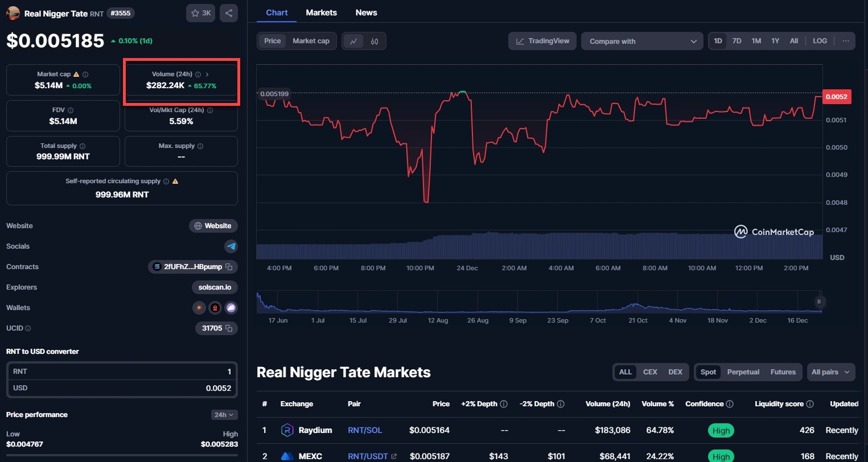Select the Spot markets filter
This screenshot has width=868, height=462.
[x=709, y=372]
